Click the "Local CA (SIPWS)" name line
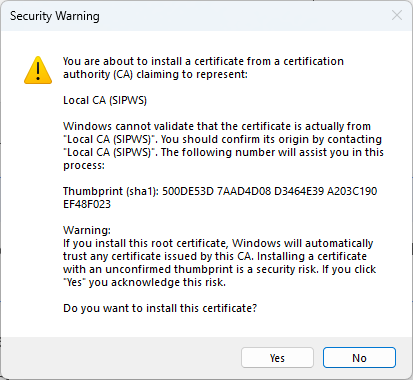413x380 pixels. tap(105, 100)
